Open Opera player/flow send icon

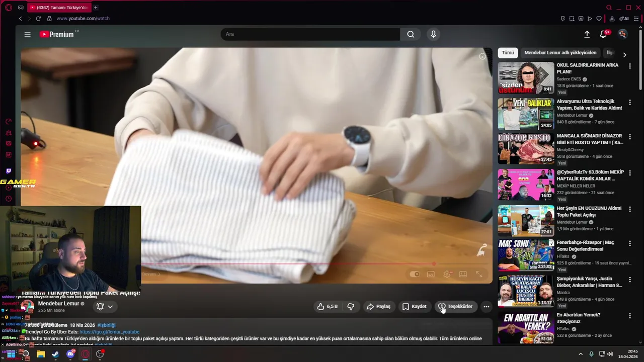click(x=590, y=19)
